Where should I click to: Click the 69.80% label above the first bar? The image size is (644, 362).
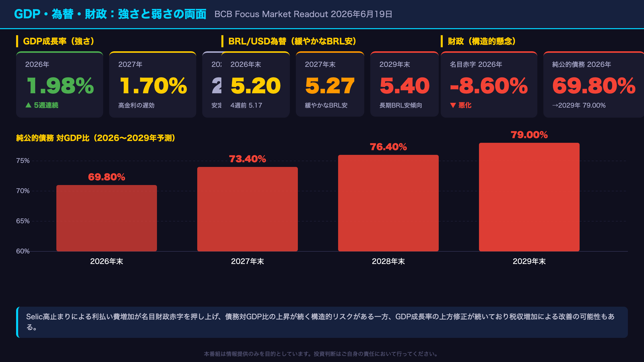tap(107, 177)
